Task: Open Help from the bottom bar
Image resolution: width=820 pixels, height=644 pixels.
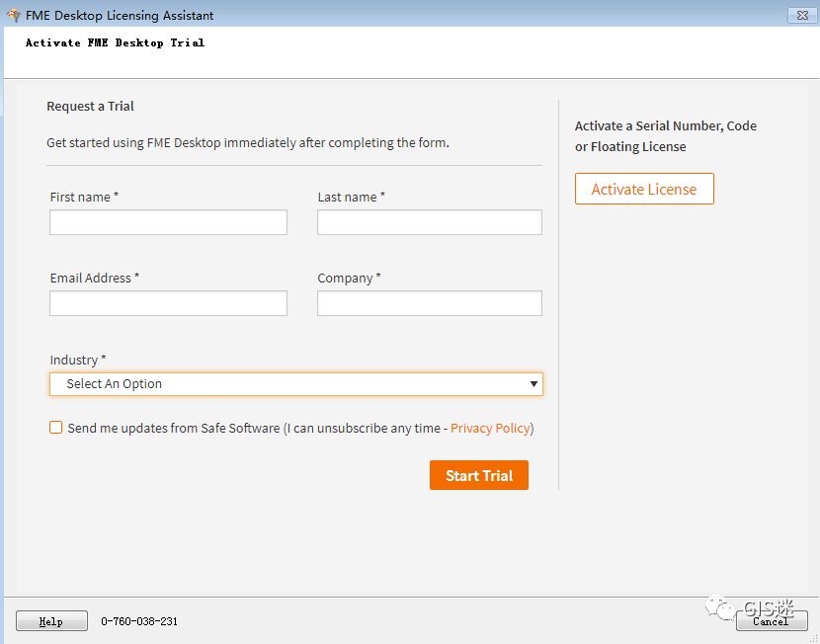Action: click(50, 621)
